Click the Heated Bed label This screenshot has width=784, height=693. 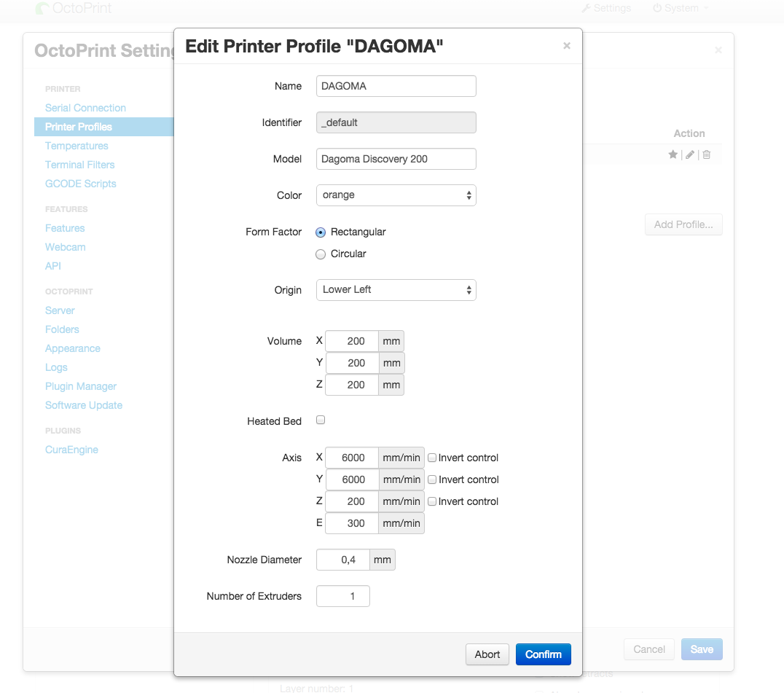[274, 421]
